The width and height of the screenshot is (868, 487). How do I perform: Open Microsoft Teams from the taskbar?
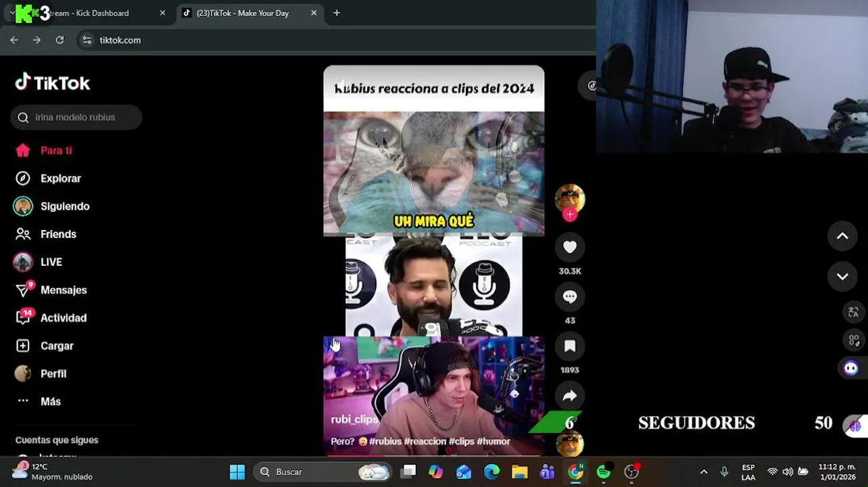click(547, 471)
